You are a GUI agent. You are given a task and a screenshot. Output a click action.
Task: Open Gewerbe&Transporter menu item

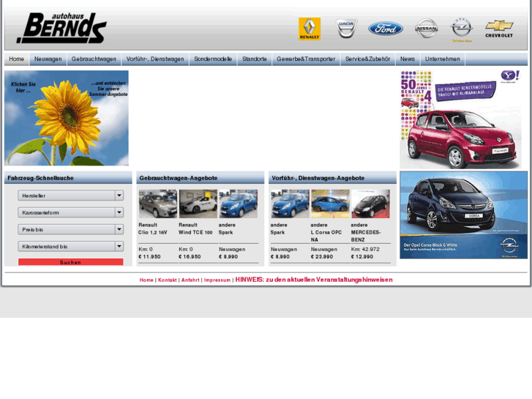(306, 59)
